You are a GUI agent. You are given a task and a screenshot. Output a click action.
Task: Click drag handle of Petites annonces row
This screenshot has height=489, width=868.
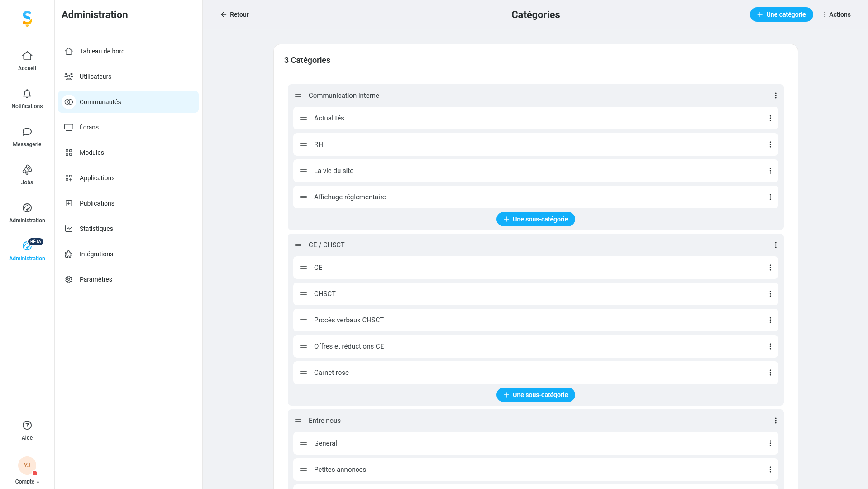coord(304,470)
